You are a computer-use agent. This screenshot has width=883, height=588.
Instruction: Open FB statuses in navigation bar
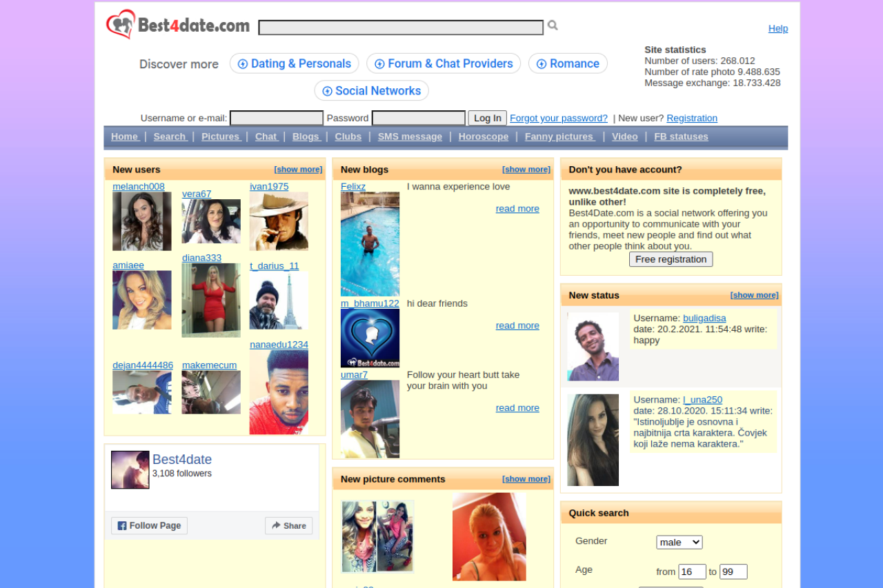coord(681,136)
